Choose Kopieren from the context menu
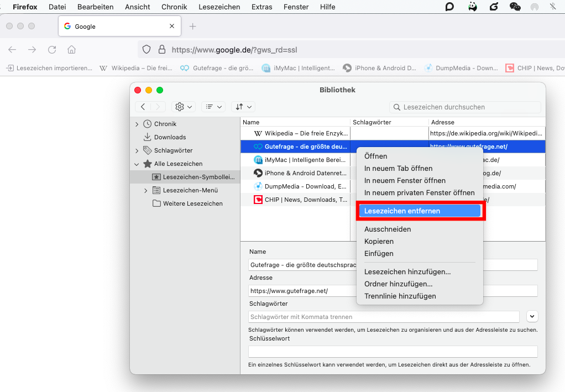 379,242
